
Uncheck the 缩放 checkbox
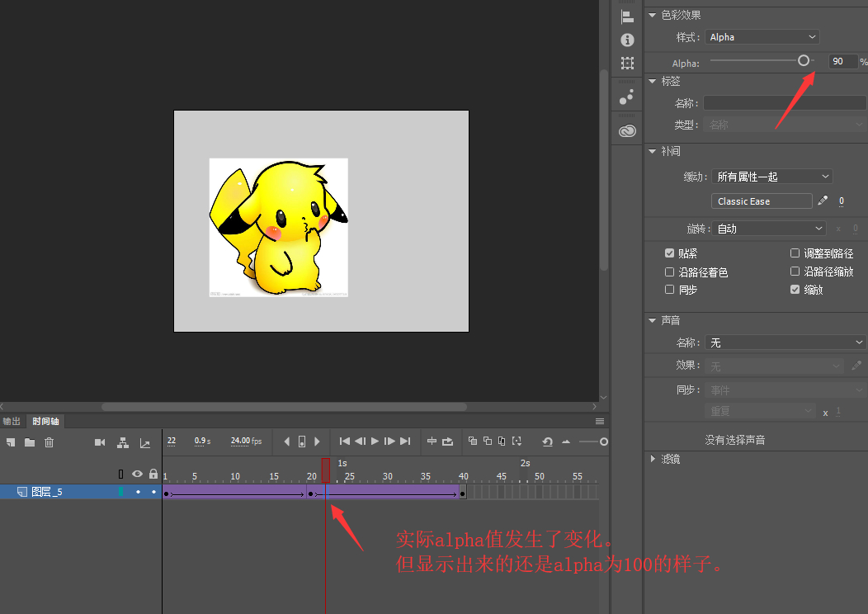pyautogui.click(x=795, y=290)
